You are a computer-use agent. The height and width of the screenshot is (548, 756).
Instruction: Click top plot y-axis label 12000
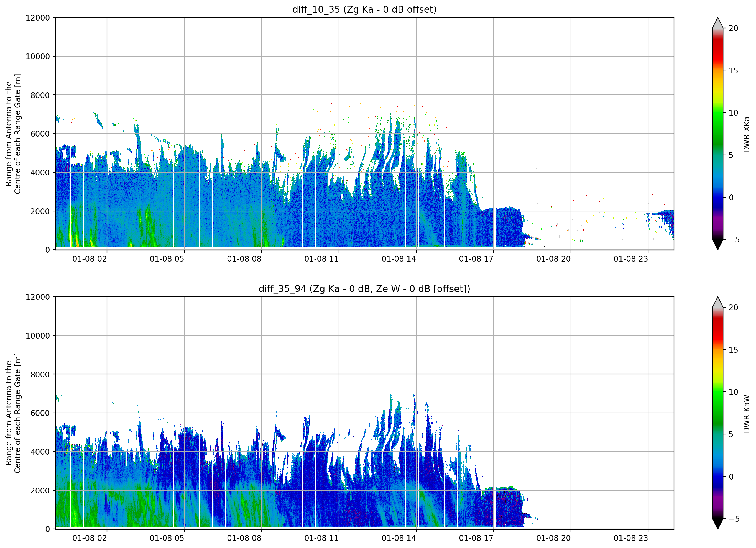[38, 18]
